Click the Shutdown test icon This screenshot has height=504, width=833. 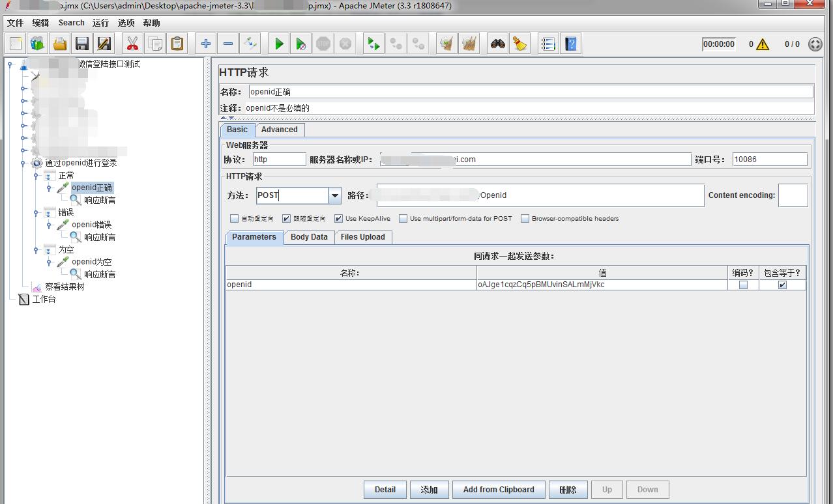[x=345, y=44]
